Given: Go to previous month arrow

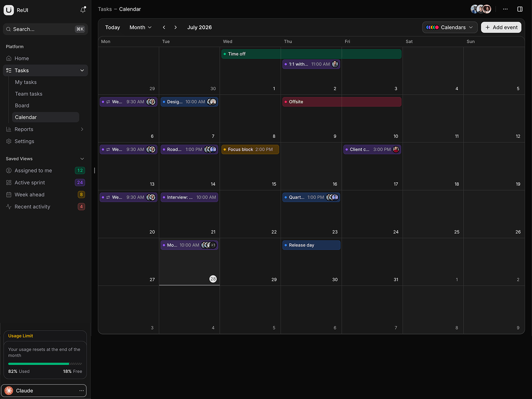Looking at the screenshot, I should pos(164,27).
